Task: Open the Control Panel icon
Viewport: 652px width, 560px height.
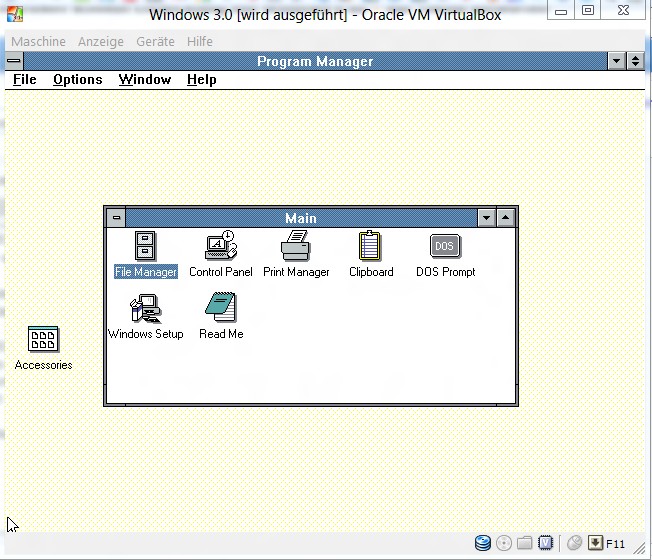Action: pos(221,246)
